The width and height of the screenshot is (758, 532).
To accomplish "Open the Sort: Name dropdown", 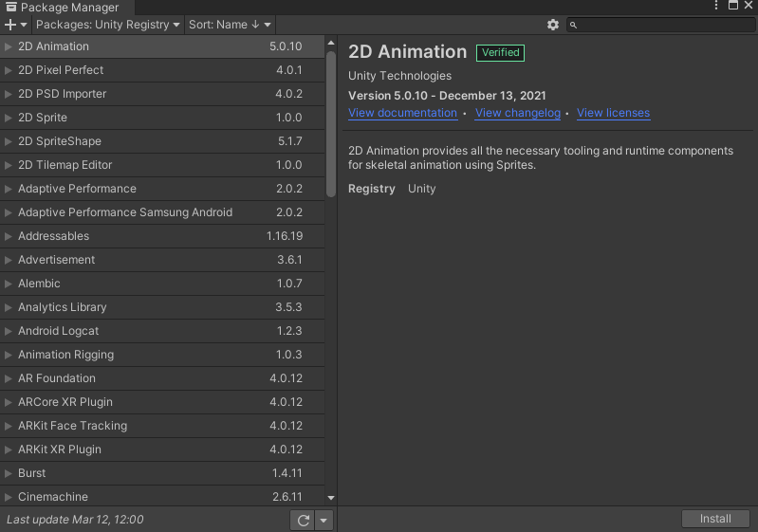I will pyautogui.click(x=230, y=25).
